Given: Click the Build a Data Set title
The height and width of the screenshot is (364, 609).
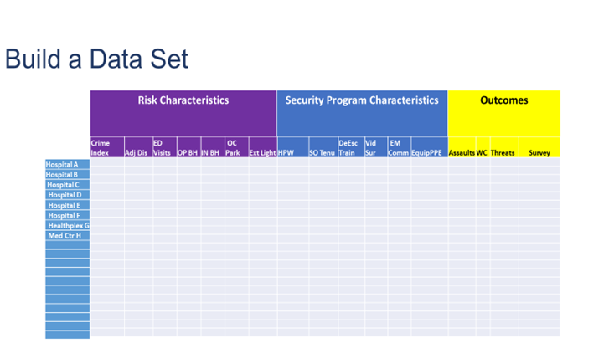Looking at the screenshot, I should point(96,59).
